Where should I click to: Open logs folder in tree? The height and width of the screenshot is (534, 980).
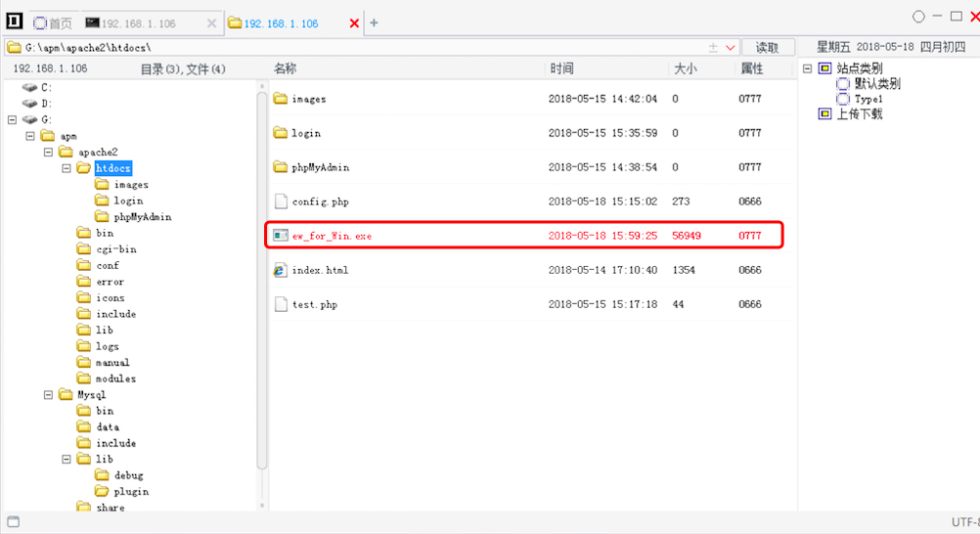[107, 346]
